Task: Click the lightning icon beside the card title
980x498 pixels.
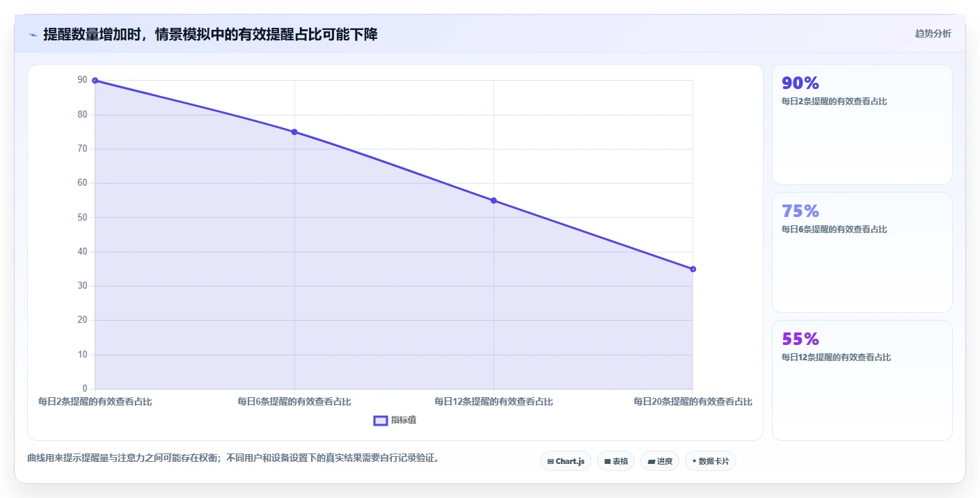Action: click(x=33, y=35)
